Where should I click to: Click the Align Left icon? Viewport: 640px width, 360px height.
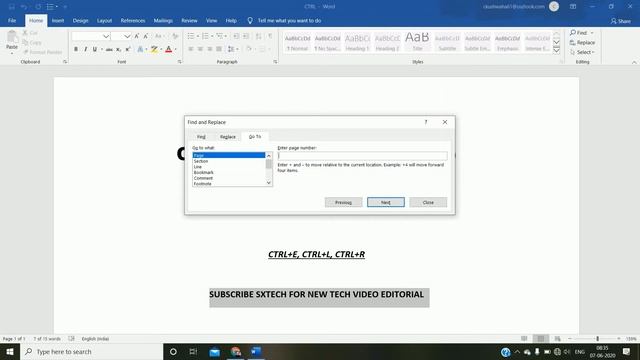[191, 49]
